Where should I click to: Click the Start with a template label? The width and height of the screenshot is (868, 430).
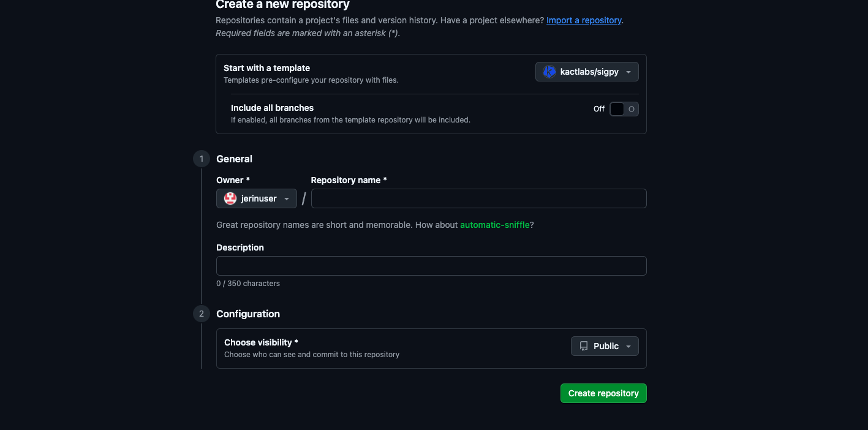266,68
